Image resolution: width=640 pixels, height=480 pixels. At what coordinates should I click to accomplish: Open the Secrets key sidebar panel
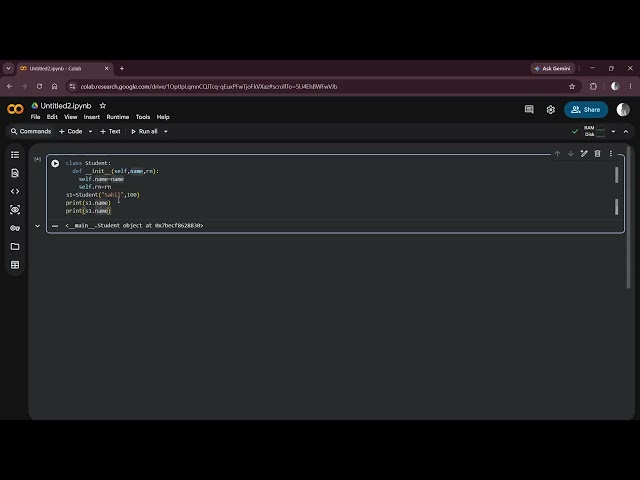[15, 228]
